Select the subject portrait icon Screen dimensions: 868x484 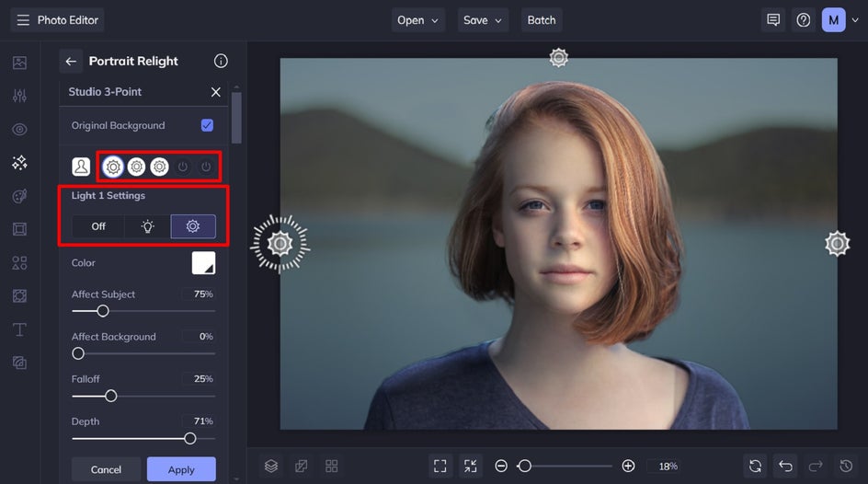coord(82,167)
